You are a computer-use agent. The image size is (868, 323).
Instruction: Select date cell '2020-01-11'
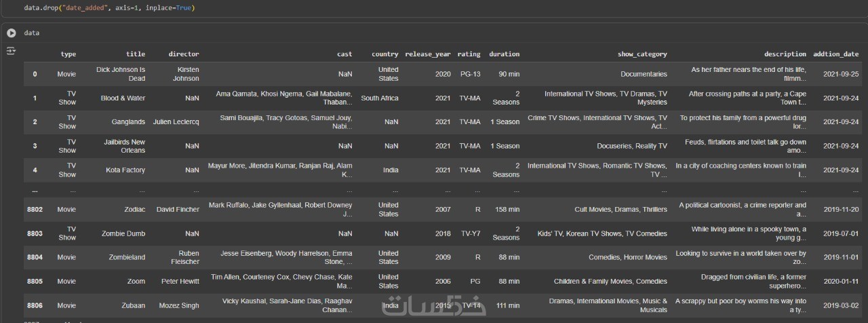pos(841,281)
